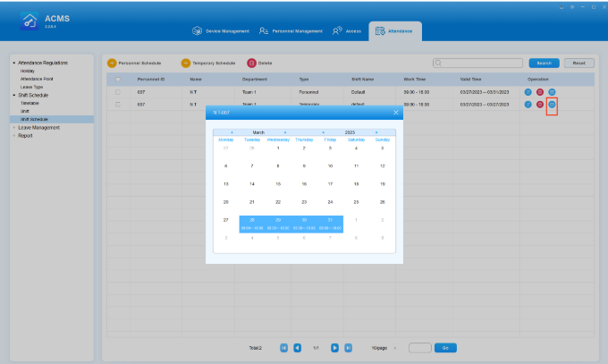Screen dimensions: 608x364
Task: Check the second row 007 Temporary checkbox
Action: (x=118, y=105)
